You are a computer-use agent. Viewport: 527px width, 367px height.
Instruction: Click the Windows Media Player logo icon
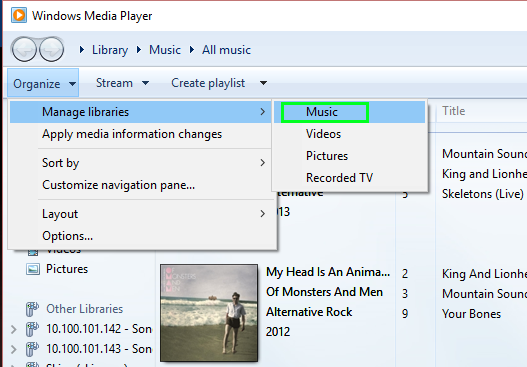19,15
